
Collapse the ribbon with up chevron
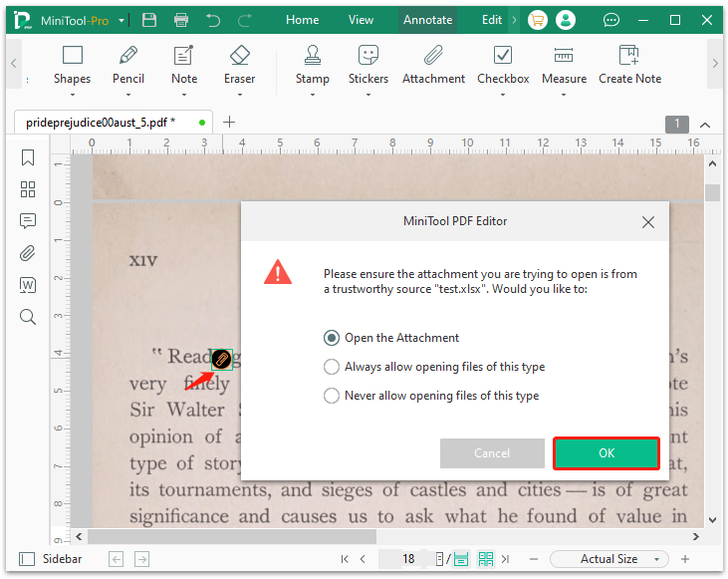[x=705, y=125]
